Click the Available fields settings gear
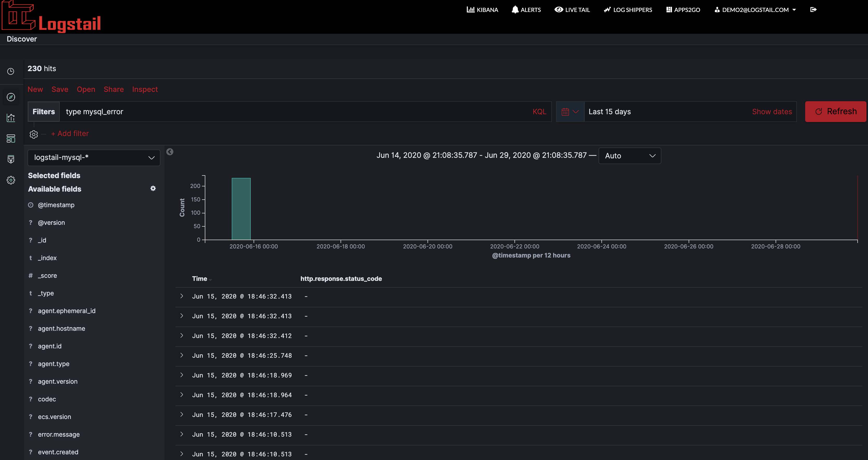 (153, 188)
